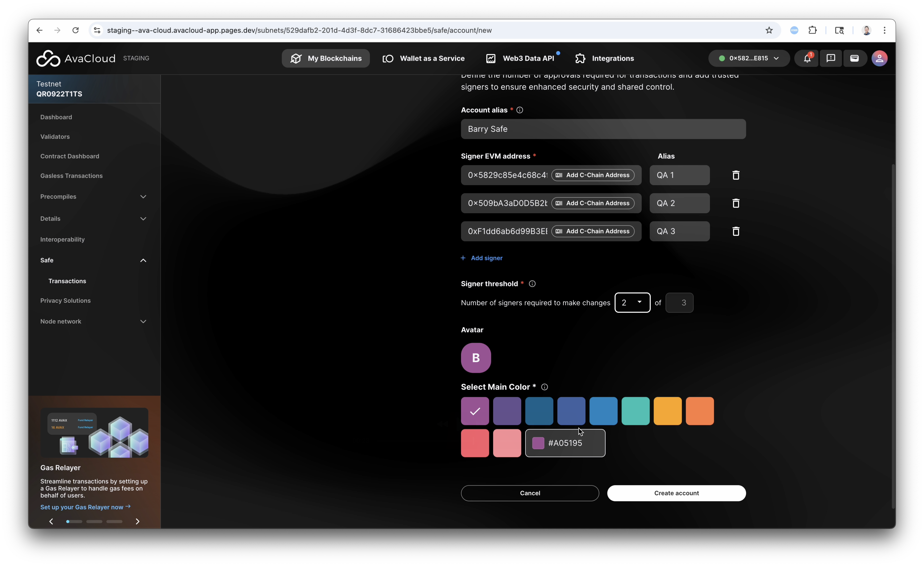
Task: Pick the selected purple checkmark swatch
Action: coord(475,411)
